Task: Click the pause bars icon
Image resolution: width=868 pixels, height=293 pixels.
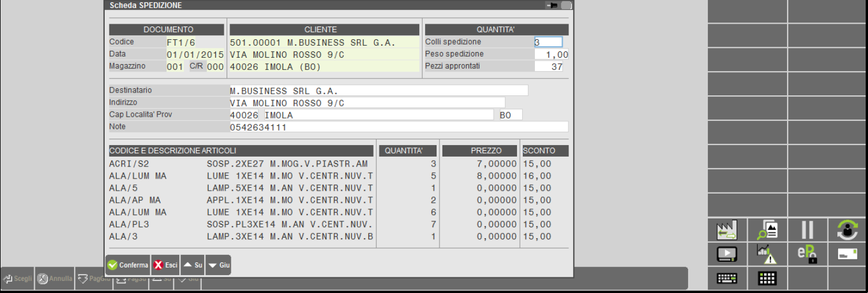Action: pyautogui.click(x=807, y=229)
